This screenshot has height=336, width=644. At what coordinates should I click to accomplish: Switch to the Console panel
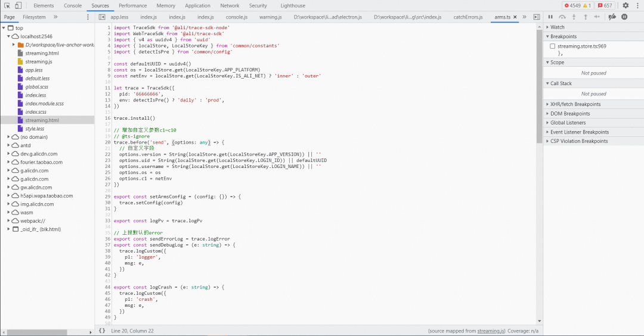tap(73, 6)
